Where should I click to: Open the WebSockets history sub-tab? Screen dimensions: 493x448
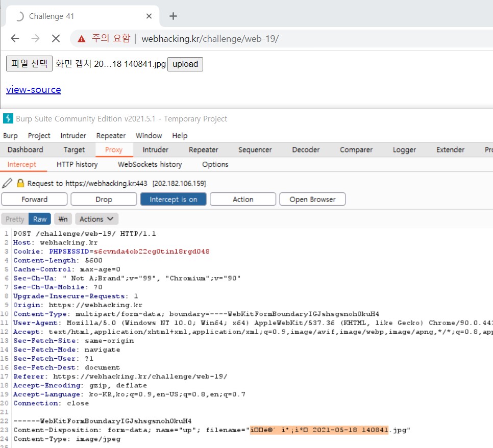click(150, 164)
